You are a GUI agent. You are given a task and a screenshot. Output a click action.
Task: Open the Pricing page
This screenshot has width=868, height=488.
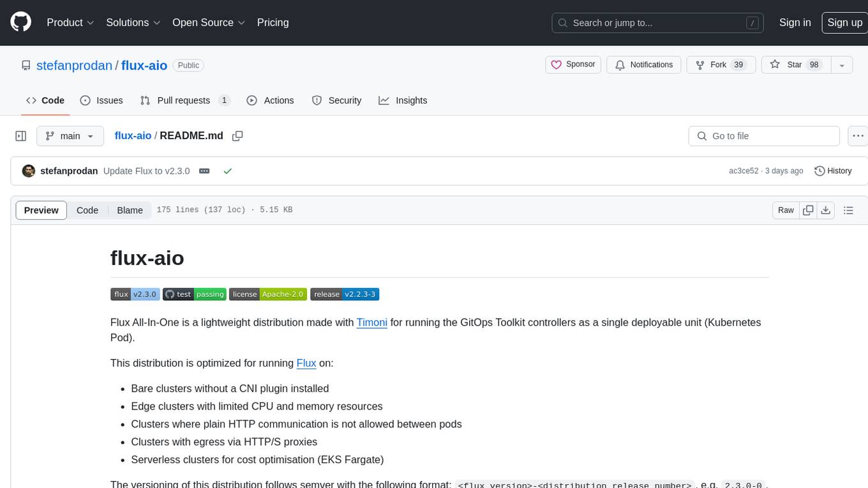click(x=273, y=22)
